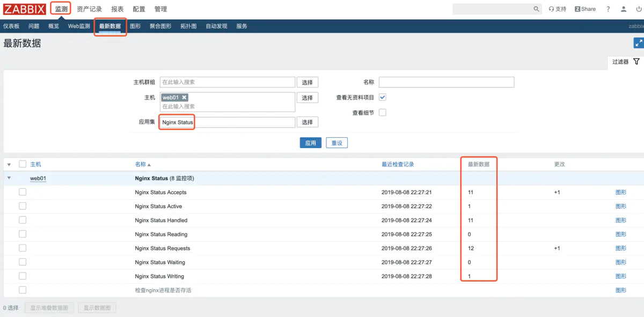Check the Nginx Status Handled row checkbox
The height and width of the screenshot is (317, 644).
(x=23, y=220)
